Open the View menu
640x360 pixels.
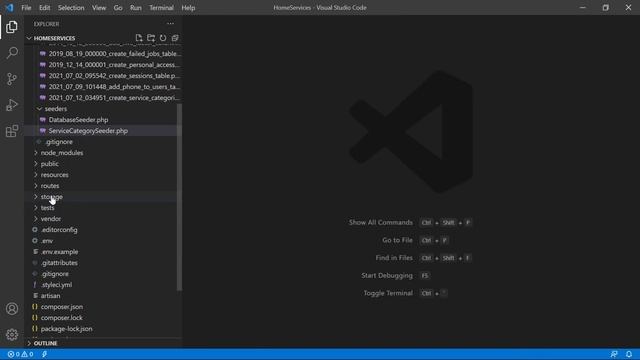click(x=99, y=8)
